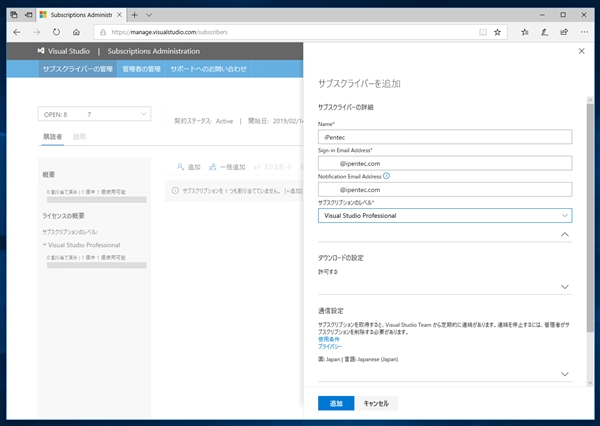Open the OPEN agreement dropdown

point(95,114)
